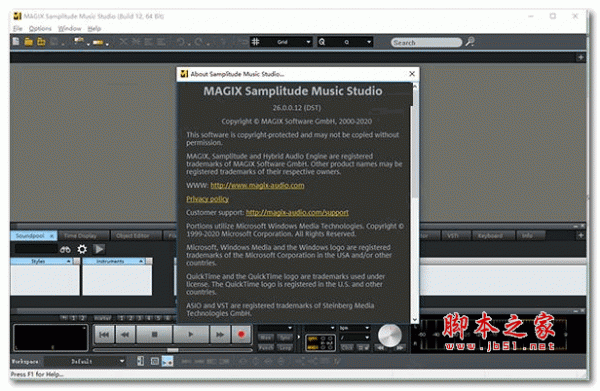The image size is (600, 391).
Task: Click the quantize Q icon in toolbar
Action: 322,42
